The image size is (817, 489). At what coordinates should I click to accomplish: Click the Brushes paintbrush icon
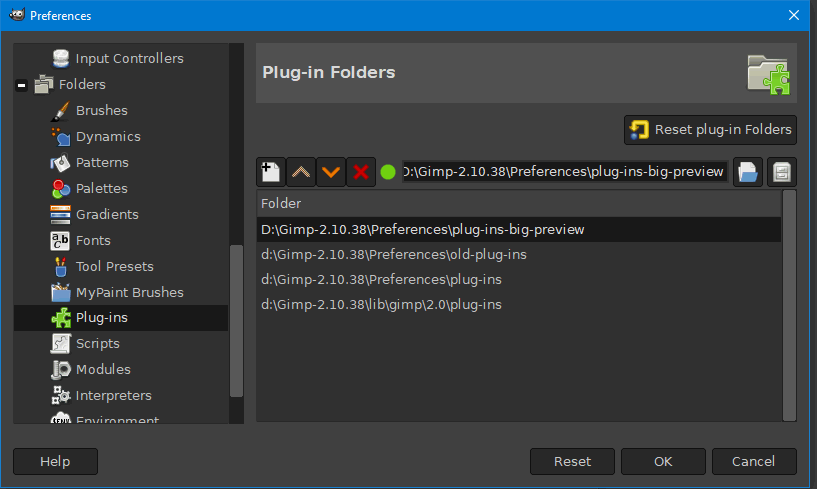tap(60, 111)
